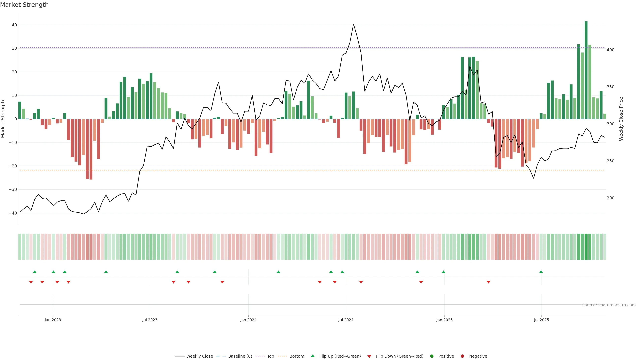Click the darkest green heatmap strip cell

click(586, 247)
